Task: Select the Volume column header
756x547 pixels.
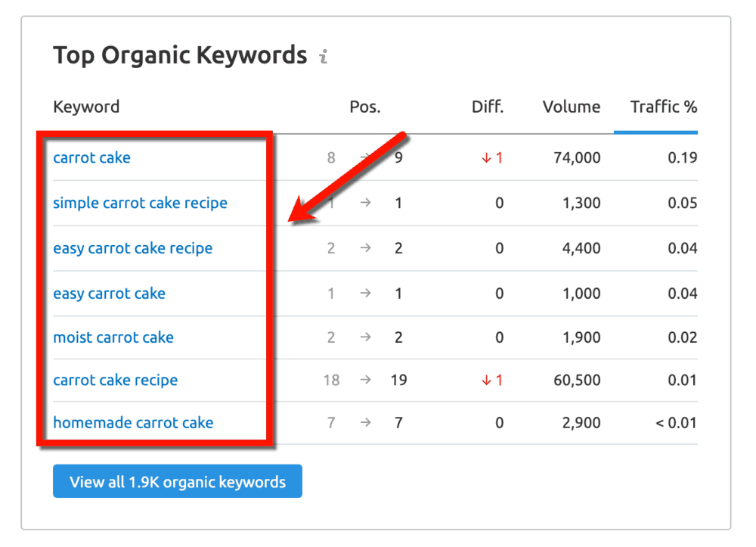Action: tap(571, 107)
